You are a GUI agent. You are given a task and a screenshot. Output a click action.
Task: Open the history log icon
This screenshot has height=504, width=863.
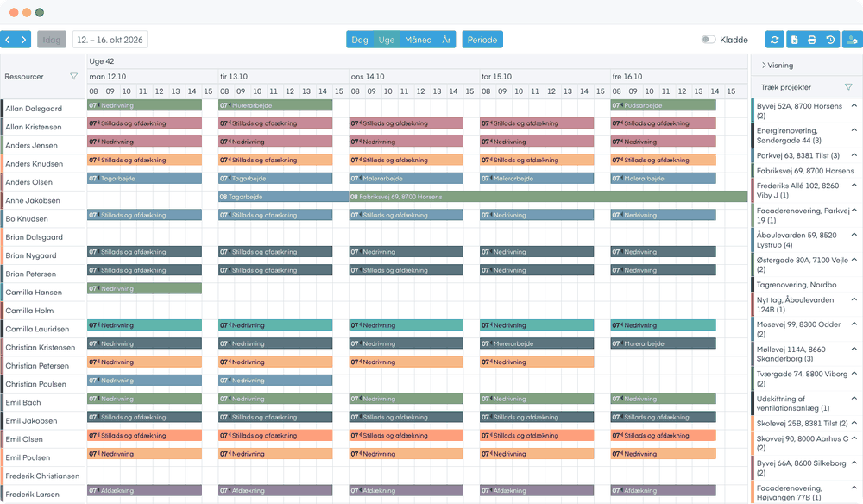[830, 40]
